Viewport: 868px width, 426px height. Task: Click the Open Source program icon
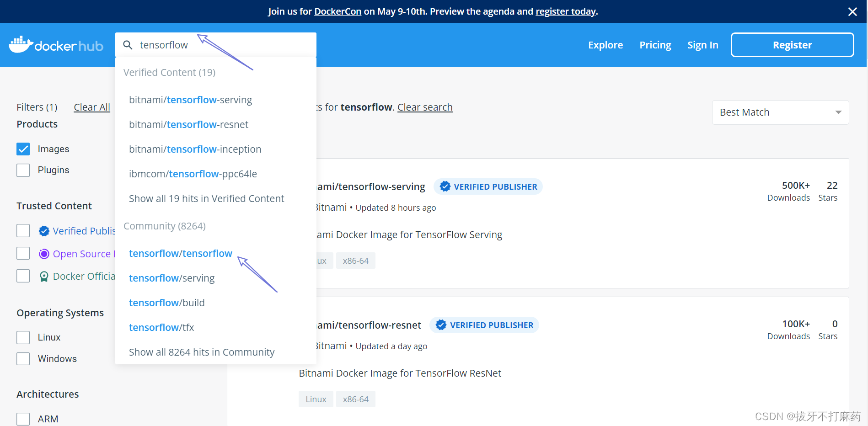click(x=44, y=254)
